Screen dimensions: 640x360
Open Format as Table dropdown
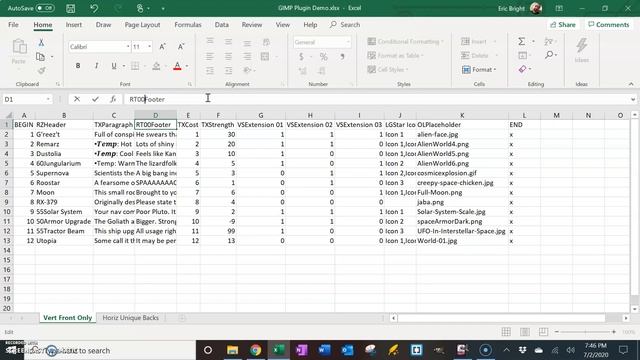[x=396, y=56]
